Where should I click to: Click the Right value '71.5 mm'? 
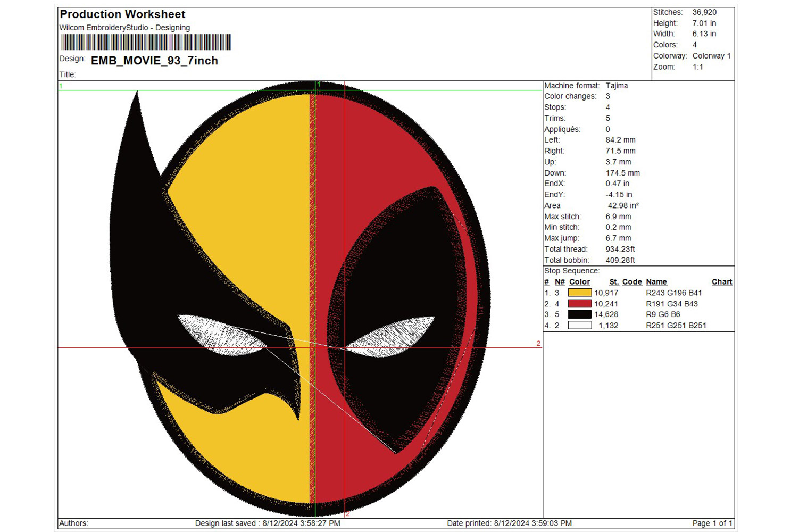[x=620, y=151]
